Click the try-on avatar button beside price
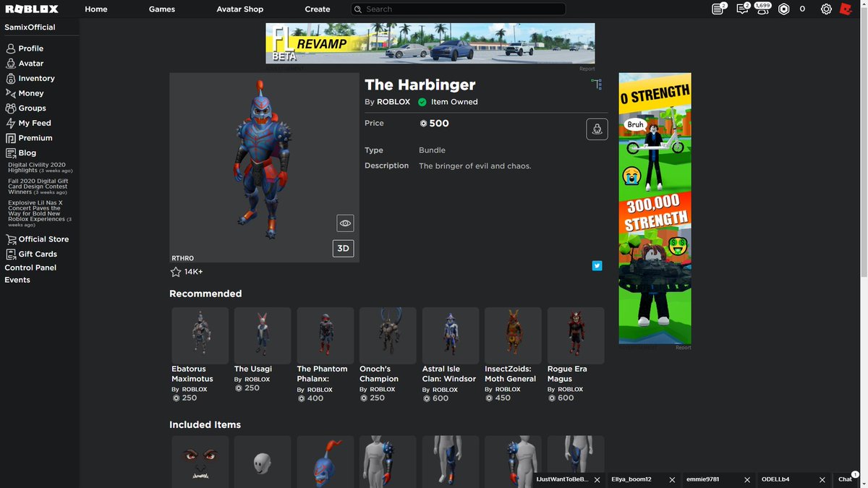 click(597, 129)
